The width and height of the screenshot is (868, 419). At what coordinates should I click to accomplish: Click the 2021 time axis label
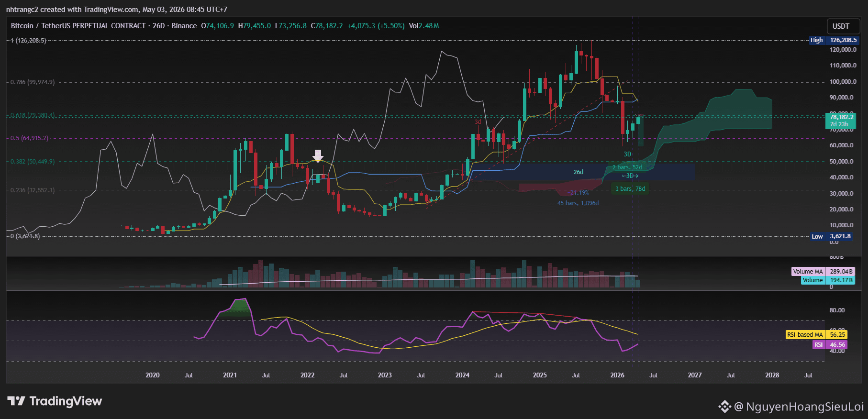click(x=230, y=375)
